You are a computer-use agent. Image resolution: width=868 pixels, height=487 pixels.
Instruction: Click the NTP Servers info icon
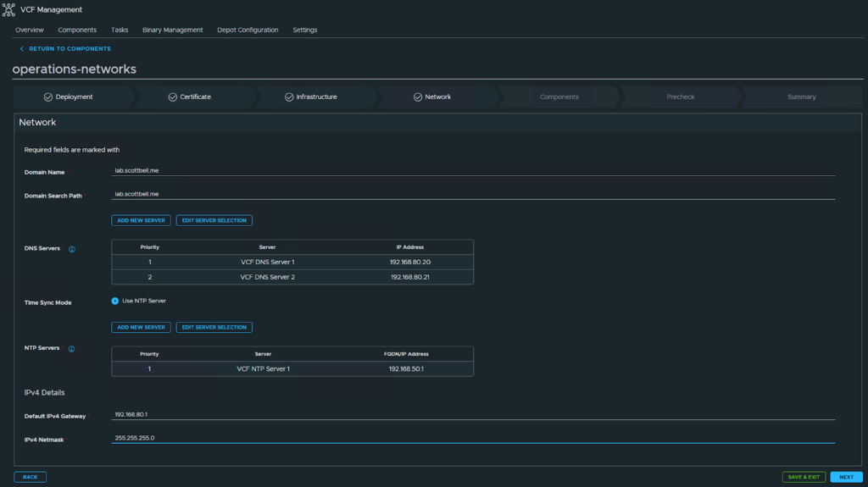tap(71, 349)
